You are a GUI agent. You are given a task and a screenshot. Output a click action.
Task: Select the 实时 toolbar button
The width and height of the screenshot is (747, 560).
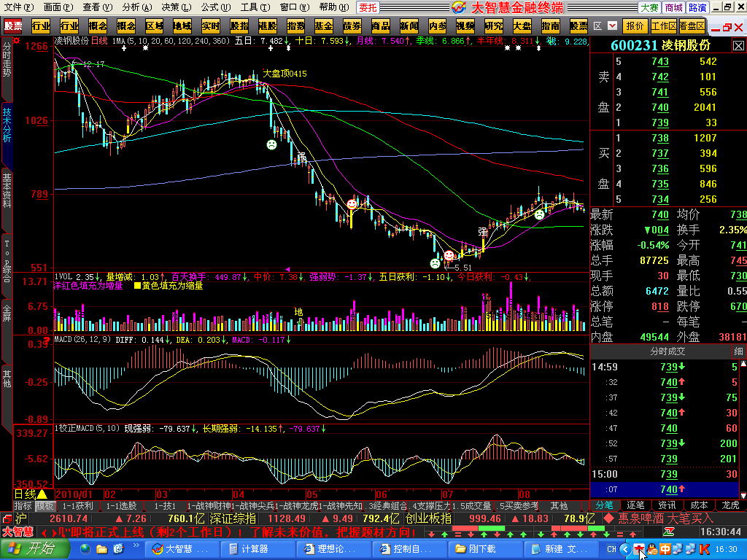[211, 26]
